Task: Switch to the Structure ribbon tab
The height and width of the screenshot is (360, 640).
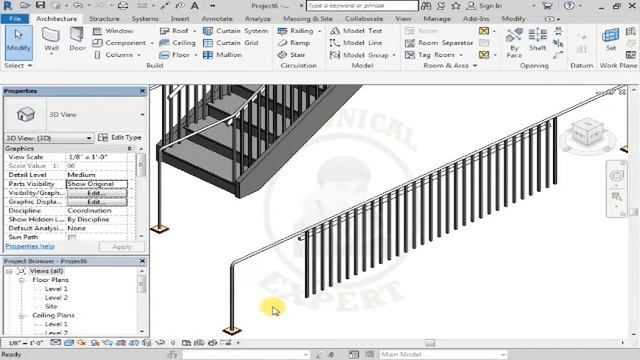Action: coord(104,19)
